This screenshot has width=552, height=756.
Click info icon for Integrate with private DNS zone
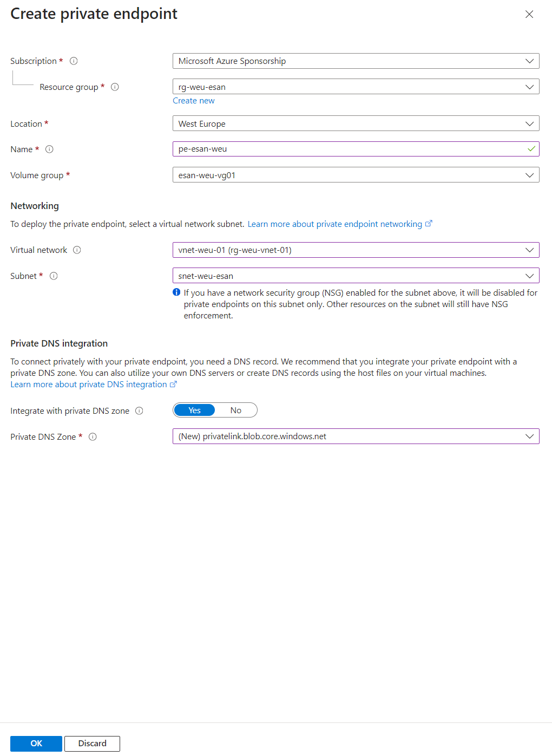tap(139, 411)
